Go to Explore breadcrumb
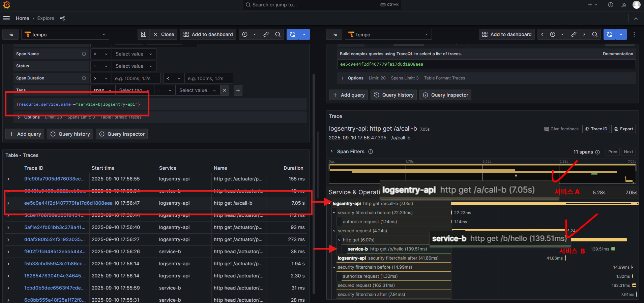The height and width of the screenshot is (303, 644). pos(46,18)
